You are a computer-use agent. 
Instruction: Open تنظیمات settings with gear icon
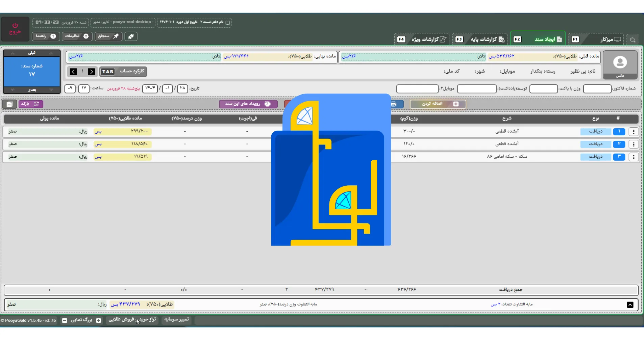[x=77, y=36]
